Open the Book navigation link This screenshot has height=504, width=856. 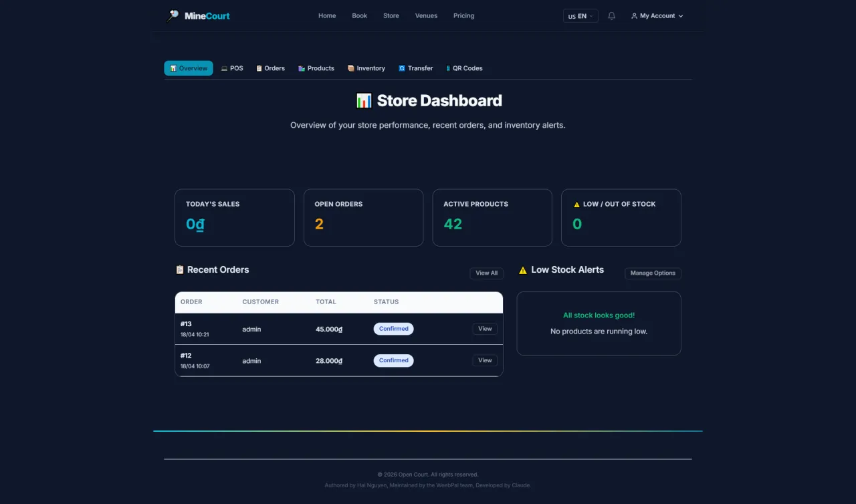click(x=360, y=16)
